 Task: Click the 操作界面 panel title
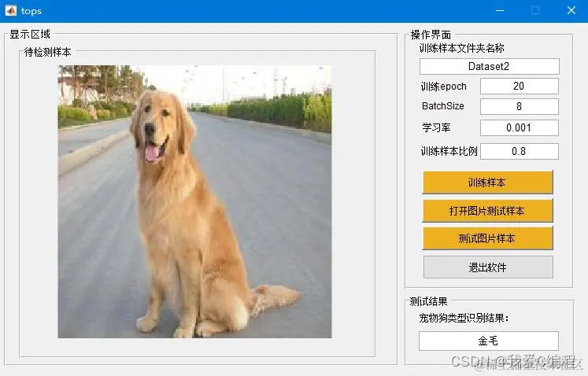coord(431,35)
